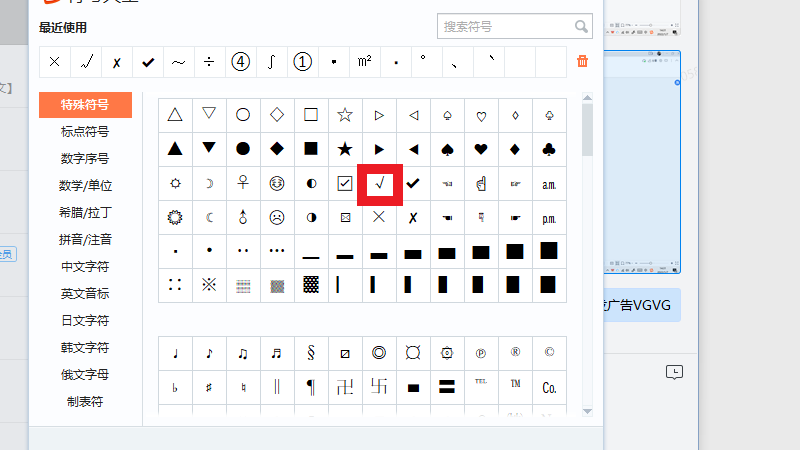The height and width of the screenshot is (450, 800).
Task: Go to the 制表符 category
Action: click(x=85, y=402)
